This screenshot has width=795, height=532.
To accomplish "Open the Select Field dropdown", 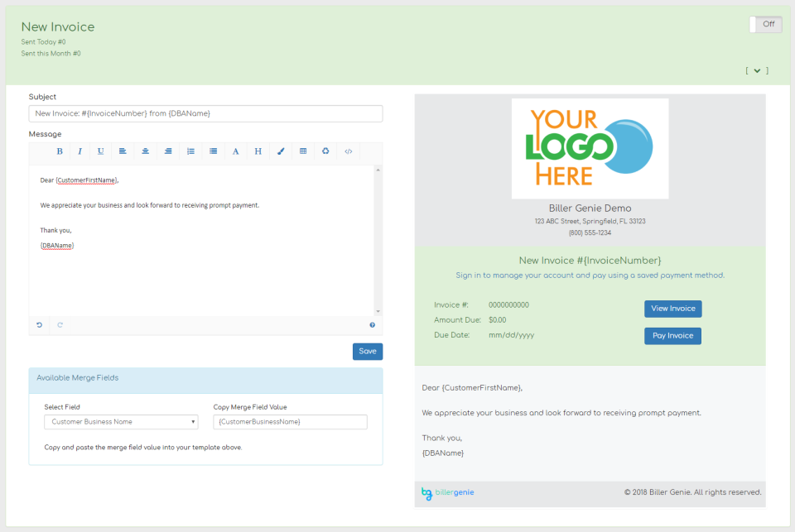I will coord(121,422).
